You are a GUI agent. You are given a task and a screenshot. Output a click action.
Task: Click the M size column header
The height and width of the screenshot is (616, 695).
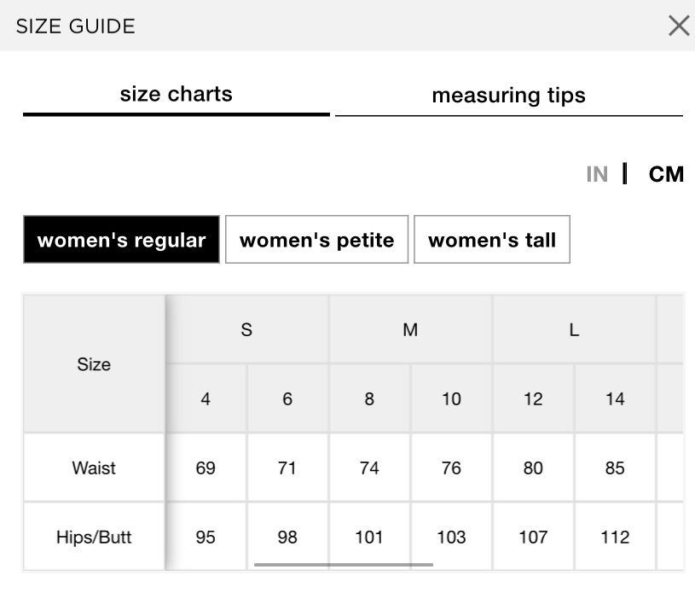pyautogui.click(x=410, y=329)
